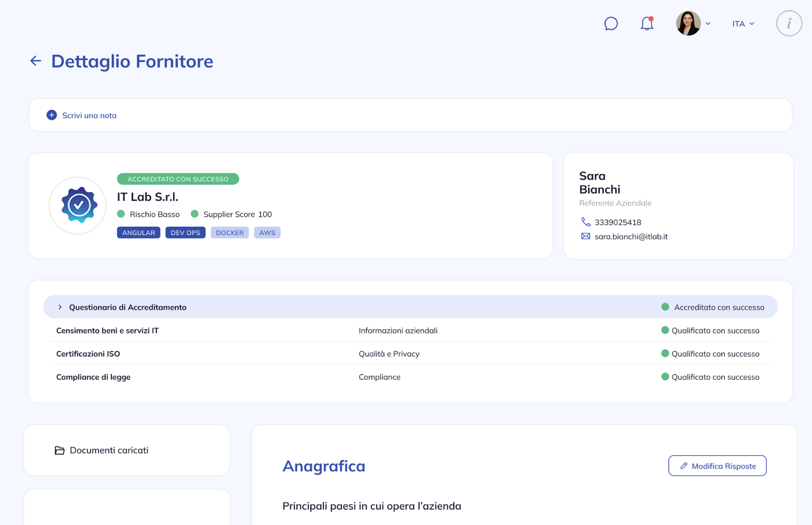Click the green Rischio Basso indicator

pos(121,214)
